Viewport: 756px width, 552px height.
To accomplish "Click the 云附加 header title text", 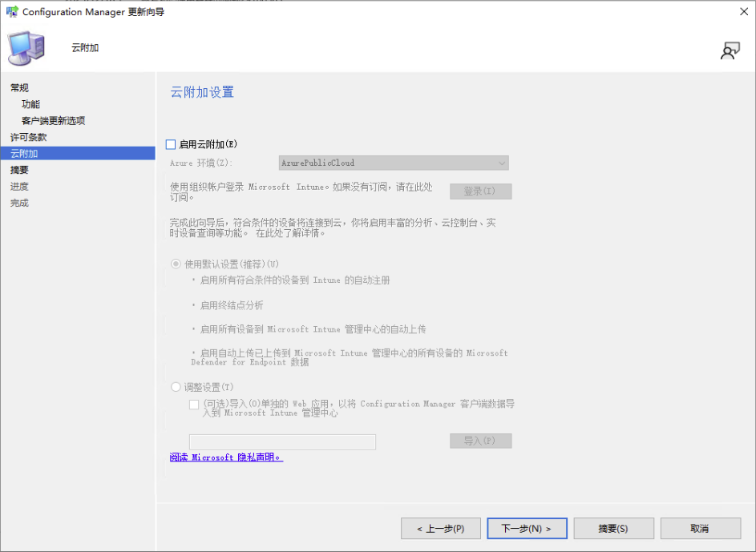I will [85, 48].
